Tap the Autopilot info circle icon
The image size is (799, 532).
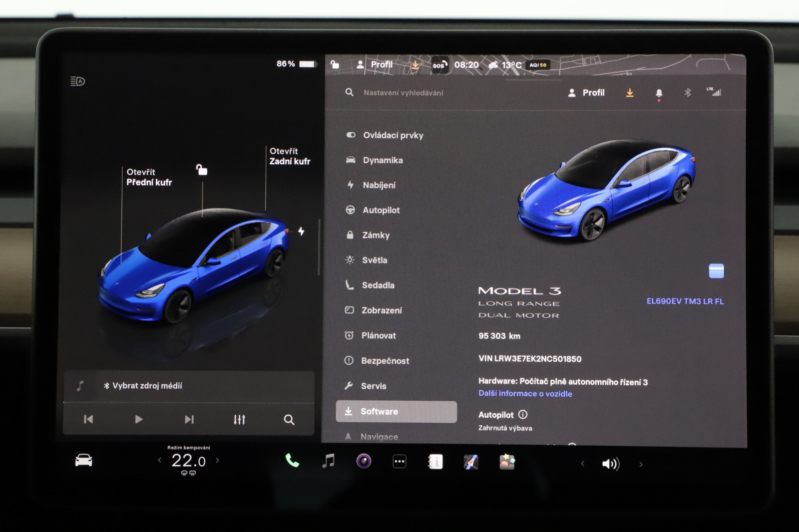(x=523, y=414)
